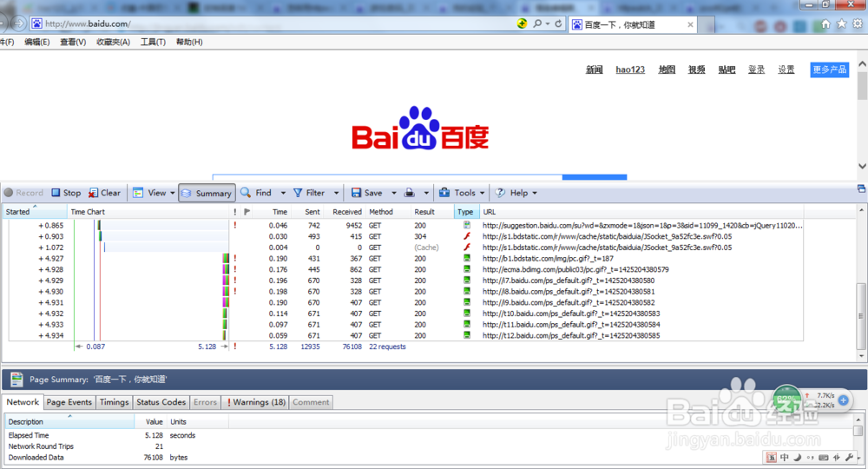Viewport: 868px width, 469px height.
Task: Open the 帮助(H) menu
Action: (x=188, y=42)
